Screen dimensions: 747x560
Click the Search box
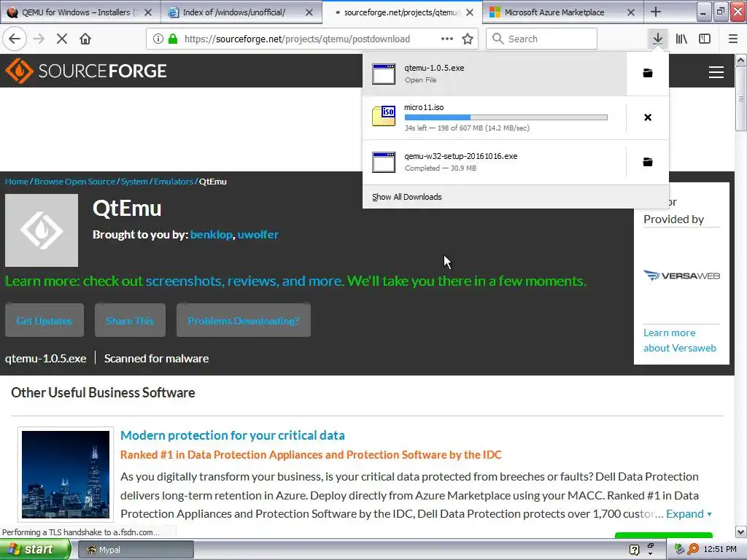coord(541,39)
